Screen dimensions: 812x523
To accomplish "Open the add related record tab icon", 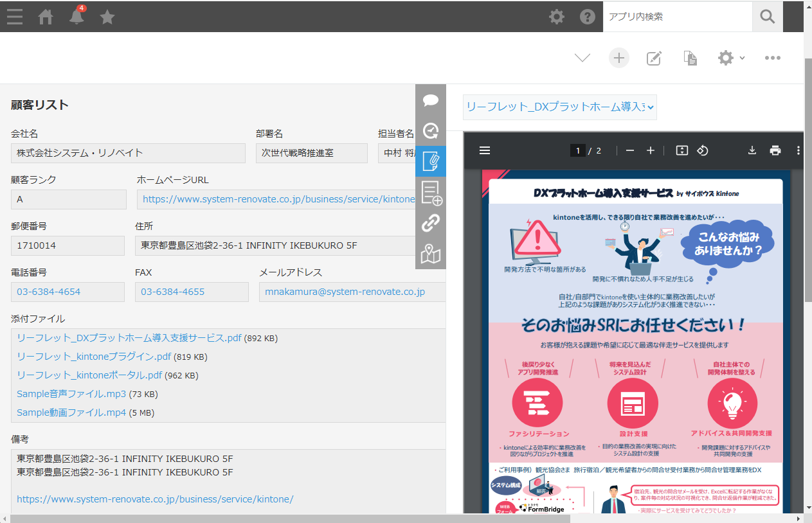I will coord(431,192).
